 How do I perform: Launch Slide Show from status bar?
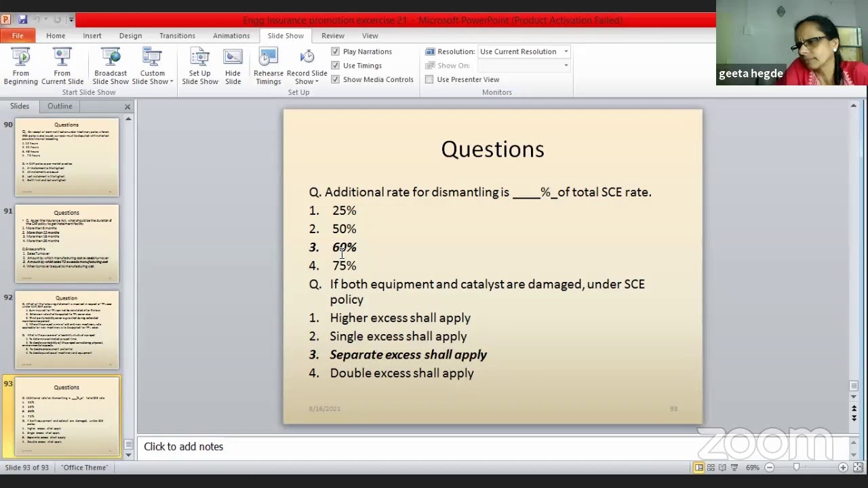(x=734, y=467)
